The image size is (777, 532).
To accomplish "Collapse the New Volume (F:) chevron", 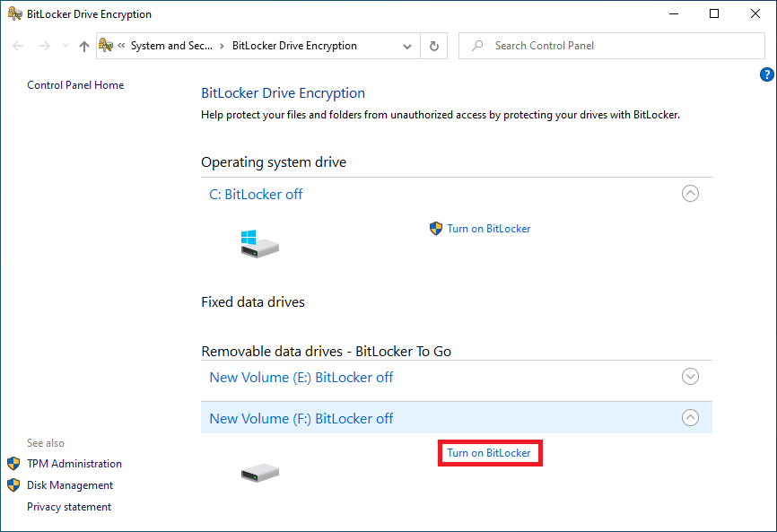I will point(690,417).
